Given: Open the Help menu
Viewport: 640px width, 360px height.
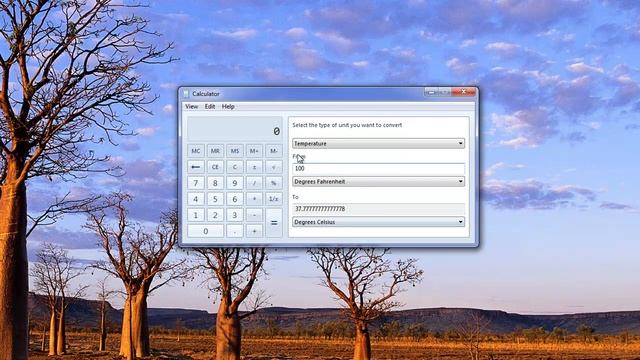Looking at the screenshot, I should 228,107.
